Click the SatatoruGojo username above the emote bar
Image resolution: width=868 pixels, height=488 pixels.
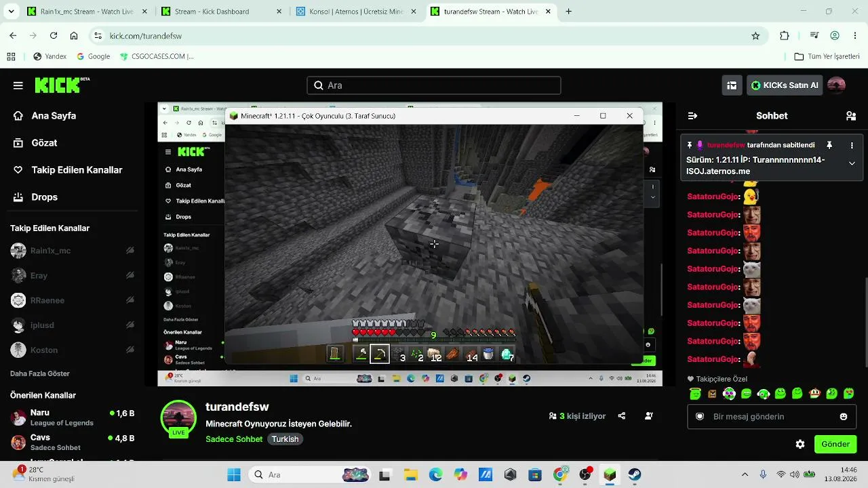[x=713, y=359]
